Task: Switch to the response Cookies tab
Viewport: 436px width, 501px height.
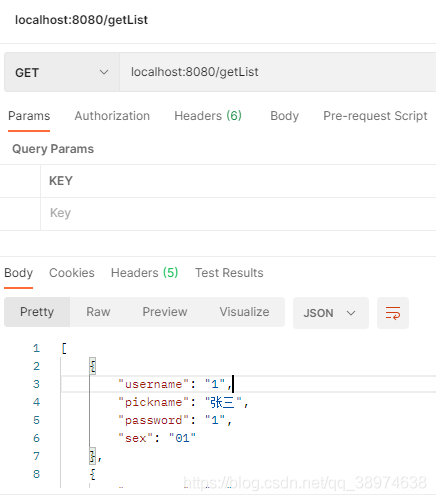Action: pyautogui.click(x=72, y=273)
